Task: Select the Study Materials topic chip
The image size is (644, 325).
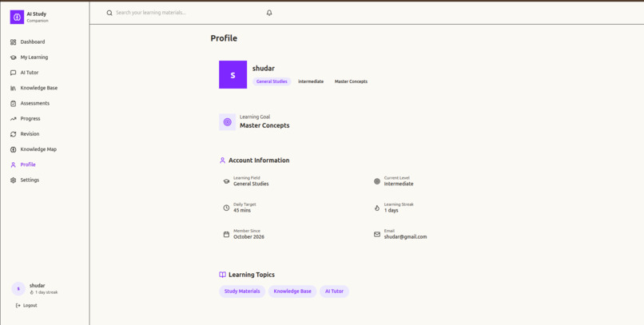Action: pyautogui.click(x=242, y=291)
